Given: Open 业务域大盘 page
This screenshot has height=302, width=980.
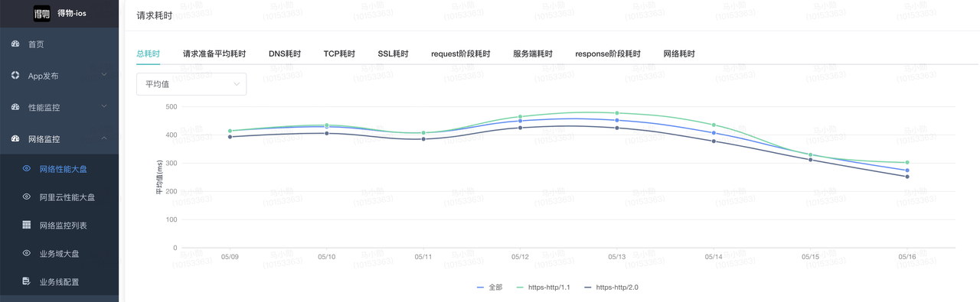Looking at the screenshot, I should 59,253.
